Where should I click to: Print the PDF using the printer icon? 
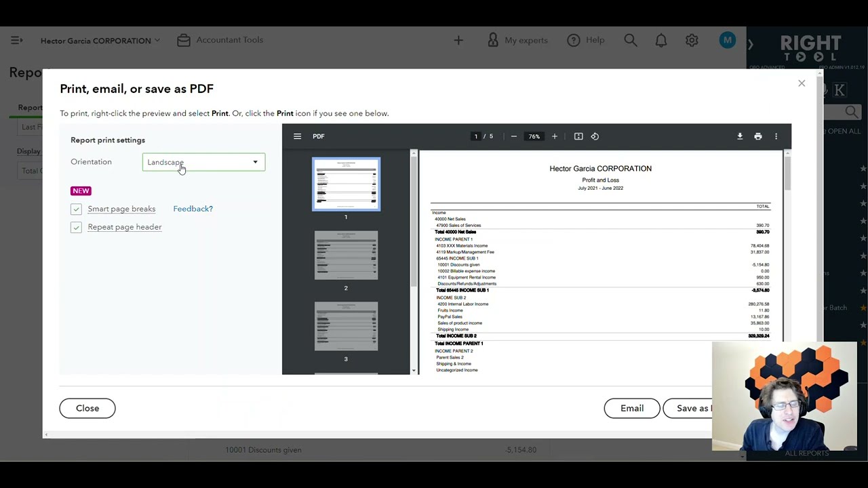[758, 136]
